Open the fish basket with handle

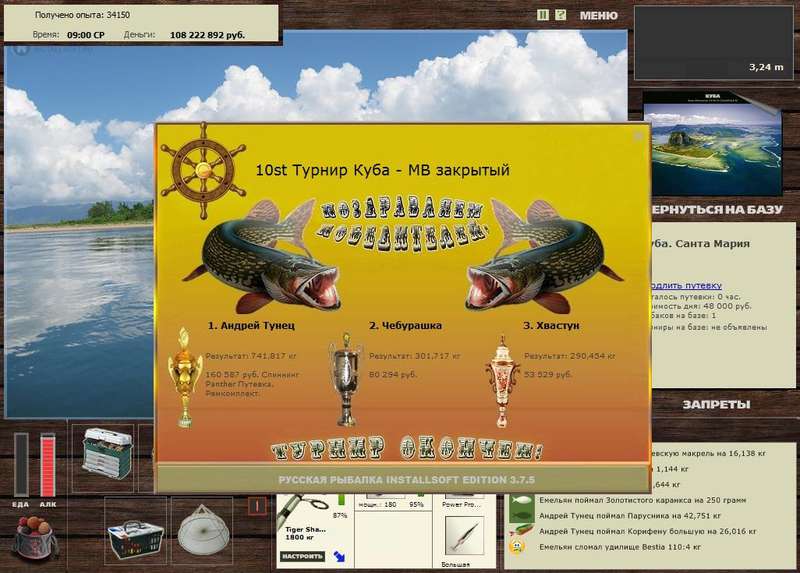[135, 540]
